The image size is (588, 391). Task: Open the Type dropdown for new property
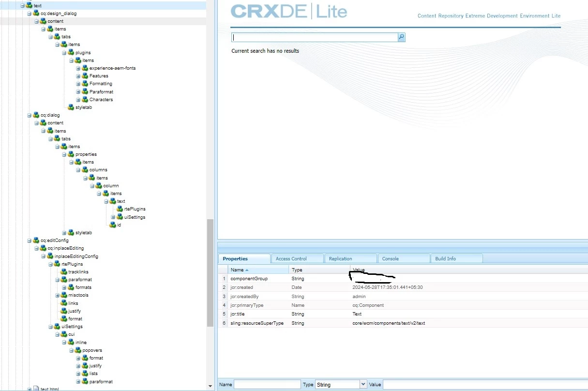363,384
